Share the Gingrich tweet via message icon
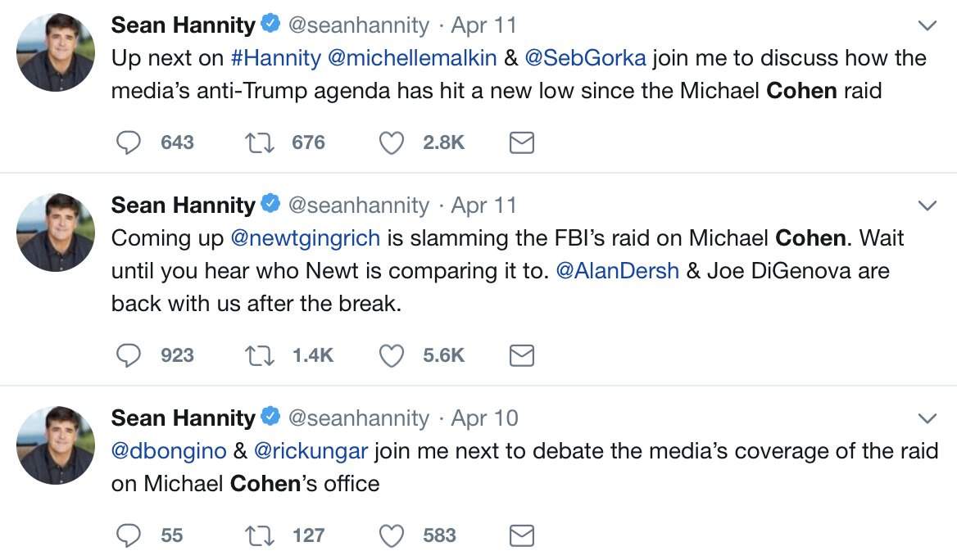 tap(522, 355)
